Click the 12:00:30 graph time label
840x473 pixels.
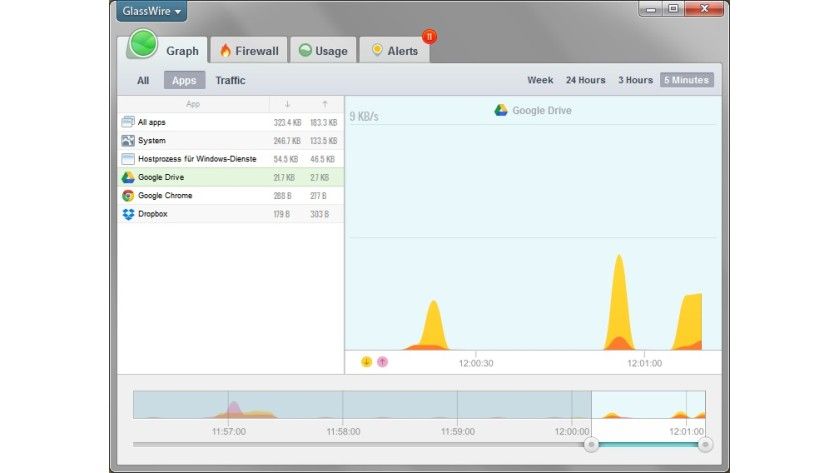(476, 363)
